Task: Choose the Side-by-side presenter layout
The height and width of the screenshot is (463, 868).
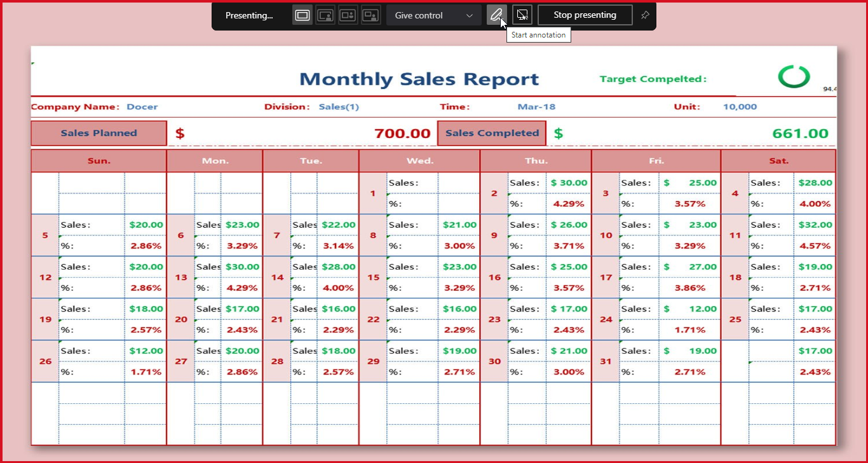Action: [348, 15]
